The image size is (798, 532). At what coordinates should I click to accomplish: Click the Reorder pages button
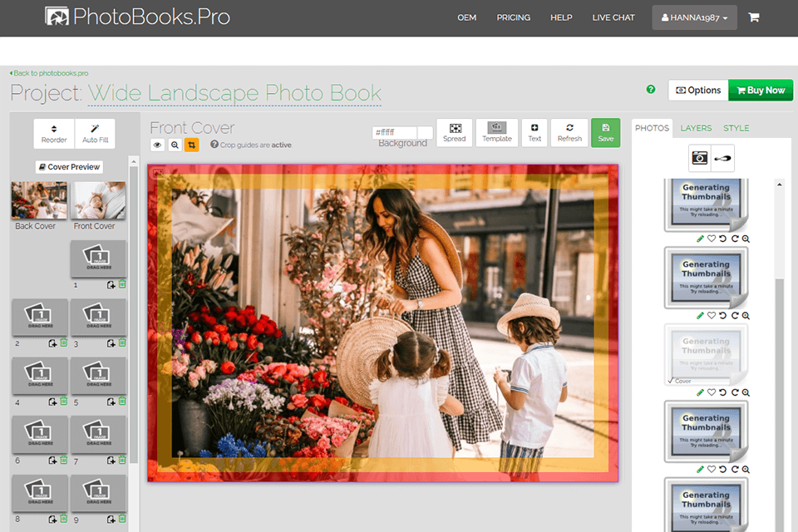coord(54,134)
